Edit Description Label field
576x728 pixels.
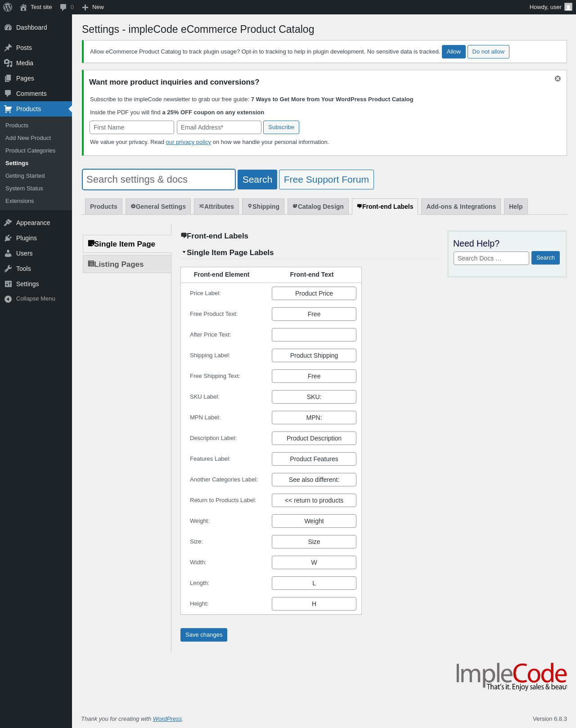click(314, 438)
